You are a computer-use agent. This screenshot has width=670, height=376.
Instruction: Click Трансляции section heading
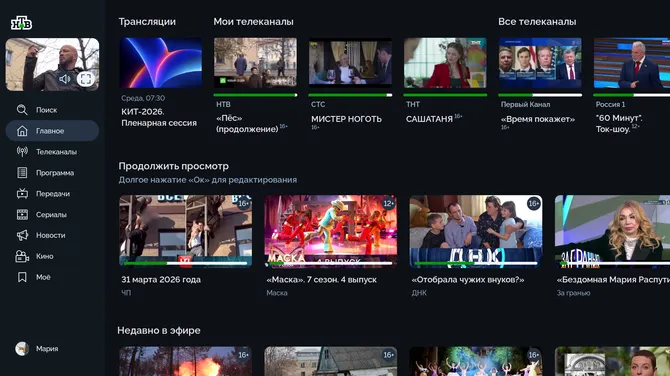tap(147, 22)
